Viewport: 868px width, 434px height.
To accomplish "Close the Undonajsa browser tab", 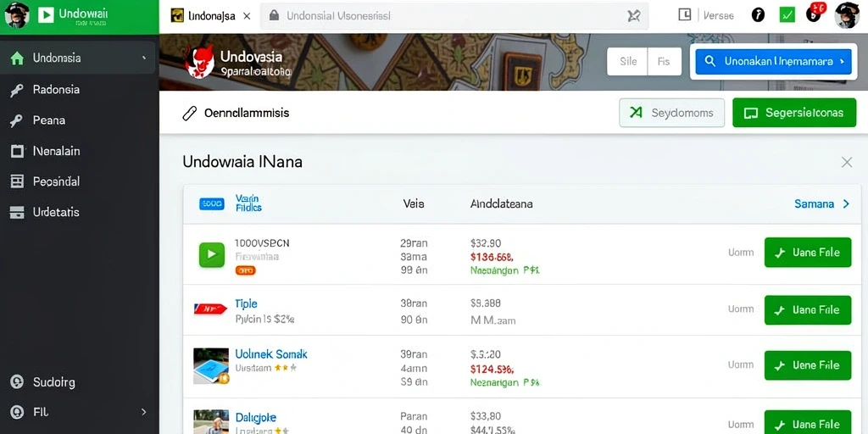I will (x=247, y=16).
